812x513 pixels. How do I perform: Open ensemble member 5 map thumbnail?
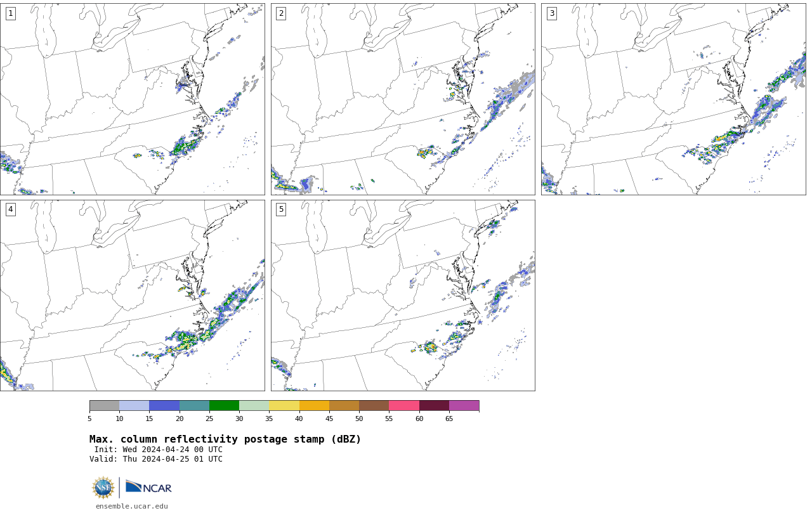click(x=403, y=295)
